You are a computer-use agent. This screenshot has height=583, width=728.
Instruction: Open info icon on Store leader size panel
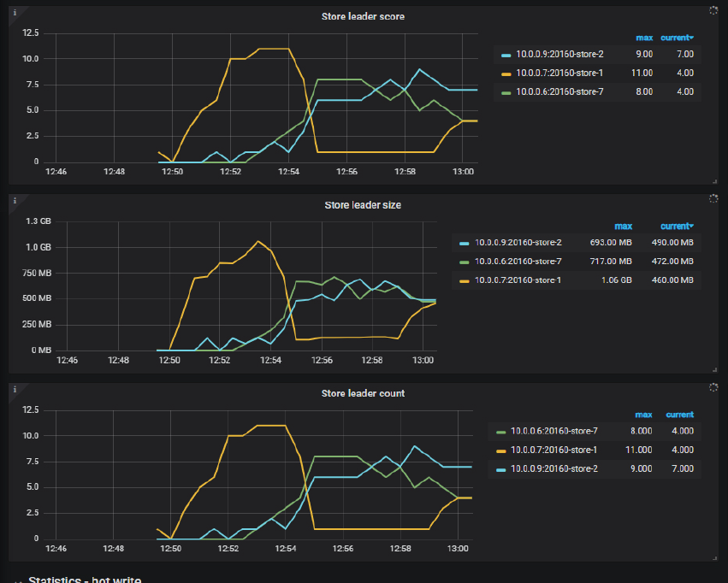[15, 201]
